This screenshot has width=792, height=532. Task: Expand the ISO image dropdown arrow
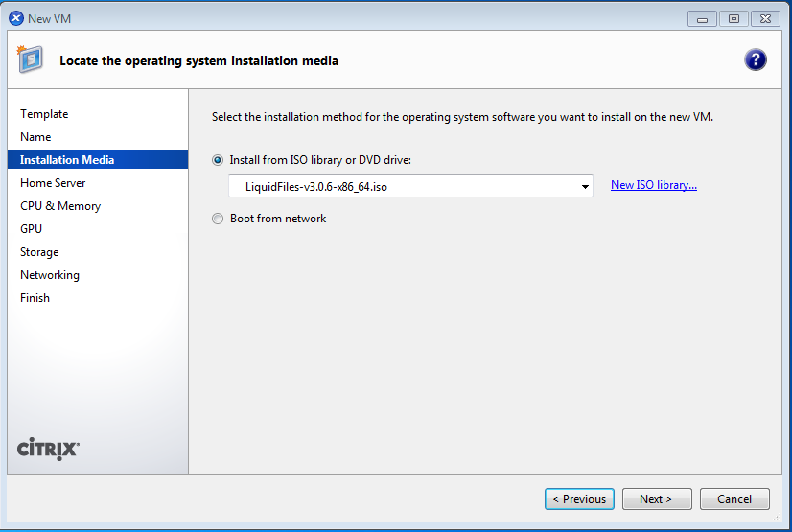(585, 186)
